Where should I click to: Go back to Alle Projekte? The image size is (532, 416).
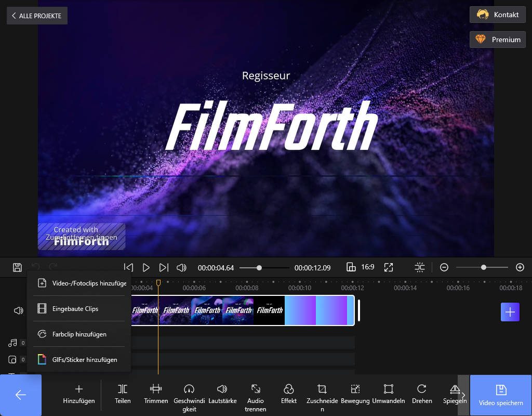coord(37,16)
